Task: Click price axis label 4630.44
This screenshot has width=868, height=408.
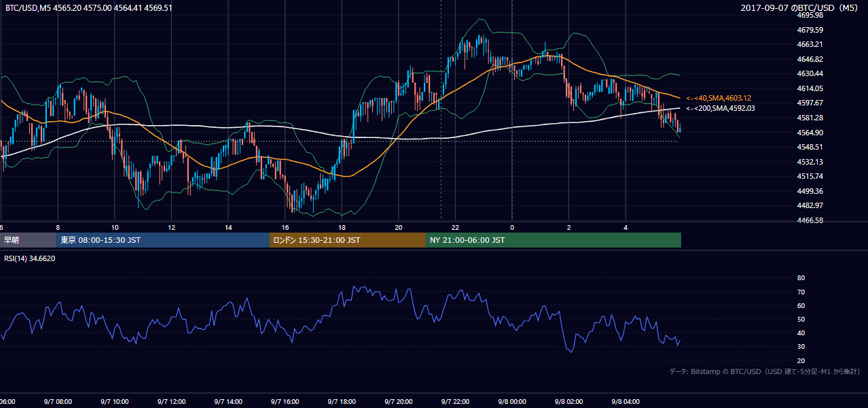Action: pyautogui.click(x=810, y=73)
